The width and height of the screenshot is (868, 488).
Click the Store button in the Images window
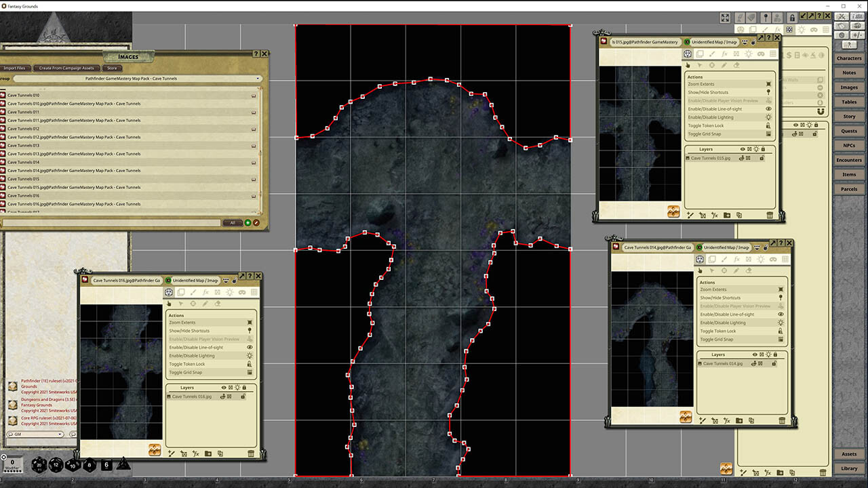[112, 68]
